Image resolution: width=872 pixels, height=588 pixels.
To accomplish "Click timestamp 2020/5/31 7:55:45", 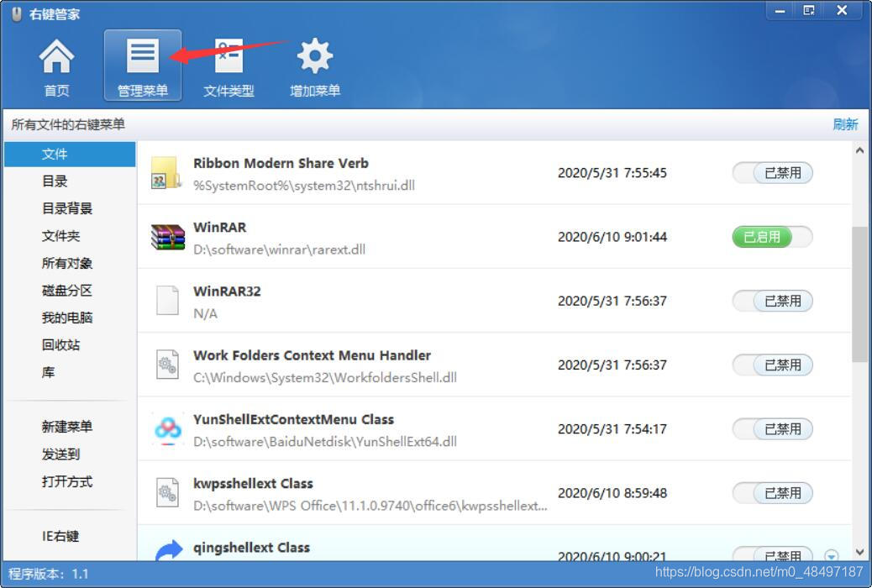I will [612, 173].
